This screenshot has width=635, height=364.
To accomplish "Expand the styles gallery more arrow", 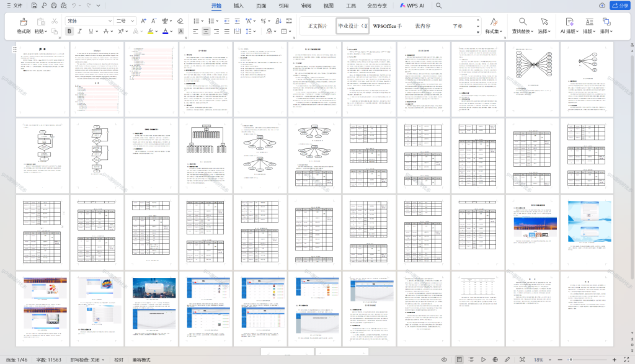I will coord(478,32).
